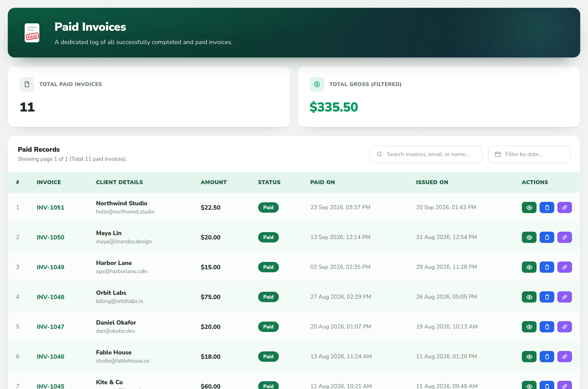Click purple link icon for INV-1046
588x389 pixels.
pyautogui.click(x=564, y=357)
